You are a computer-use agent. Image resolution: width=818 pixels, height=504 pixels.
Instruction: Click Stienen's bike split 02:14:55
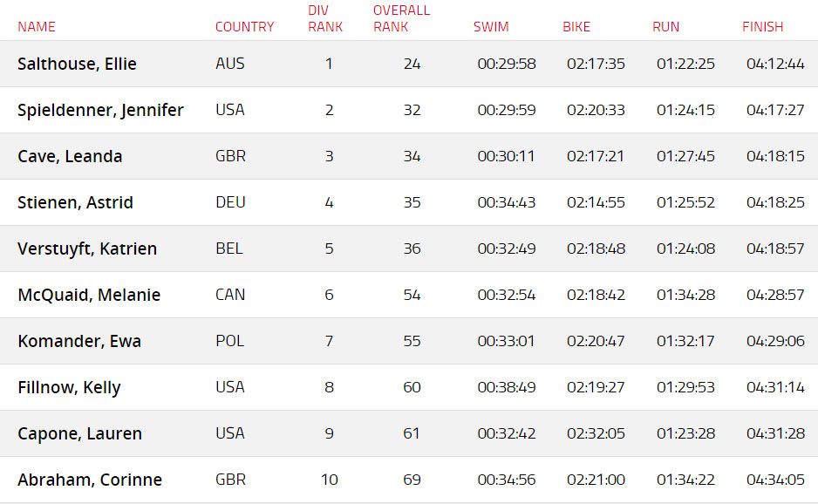[x=596, y=202]
